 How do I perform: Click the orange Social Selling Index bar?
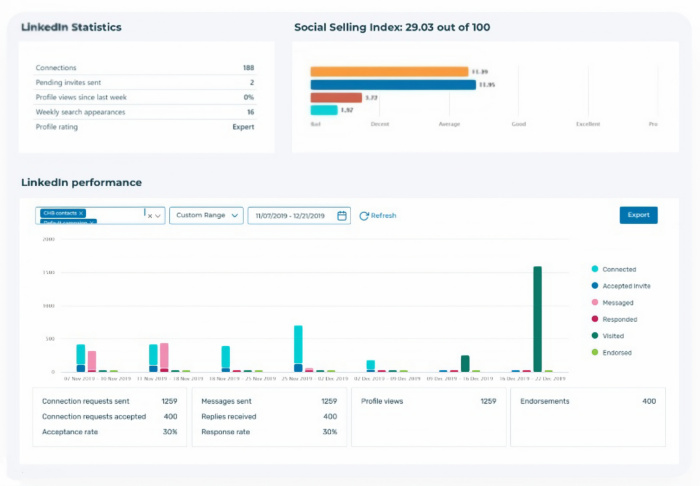click(x=389, y=72)
